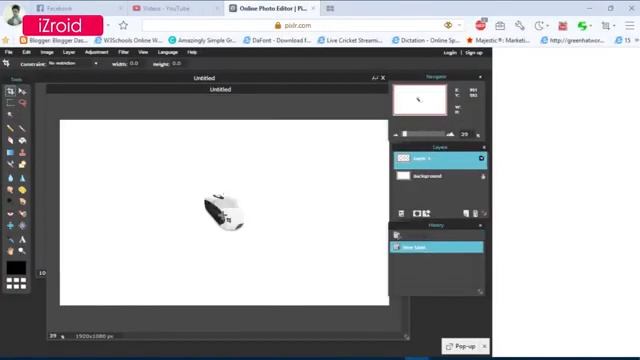Select the Hand tool
The image size is (640, 360).
click(10, 251)
